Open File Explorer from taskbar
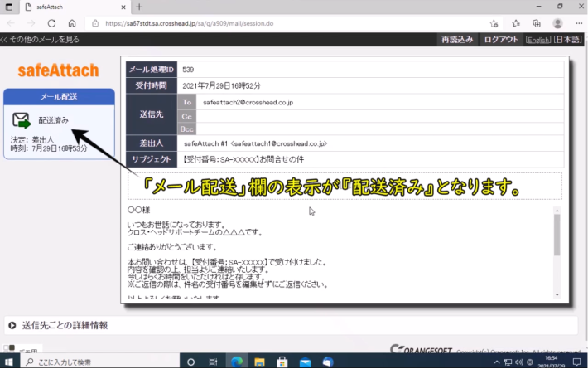588x369 pixels. (259, 362)
